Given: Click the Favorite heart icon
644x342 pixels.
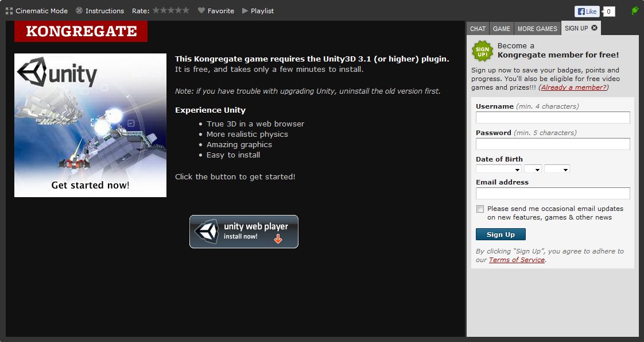Looking at the screenshot, I should pos(201,11).
